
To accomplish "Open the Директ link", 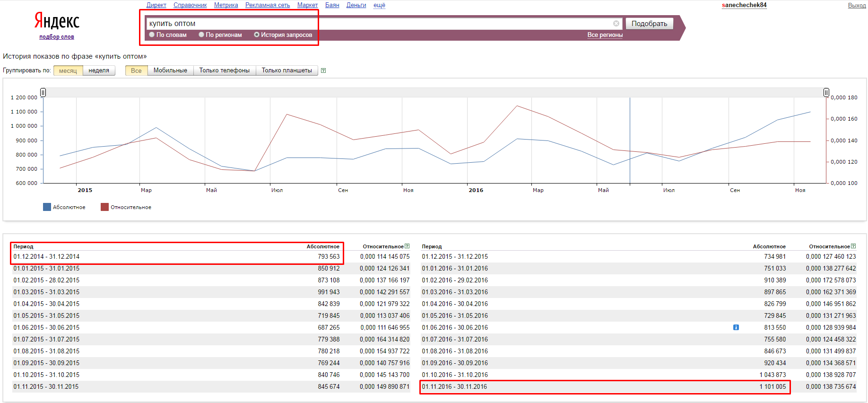I will click(156, 5).
